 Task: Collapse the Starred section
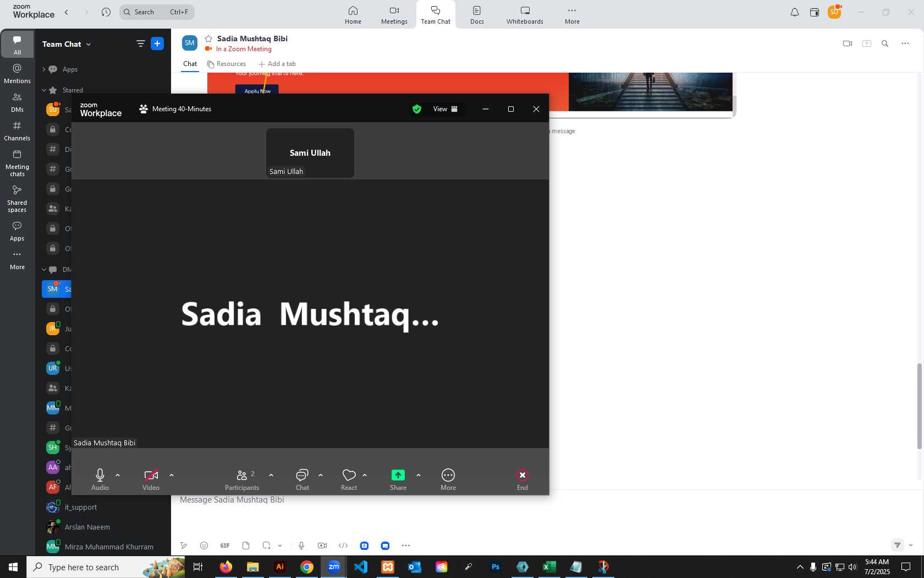[x=44, y=90]
